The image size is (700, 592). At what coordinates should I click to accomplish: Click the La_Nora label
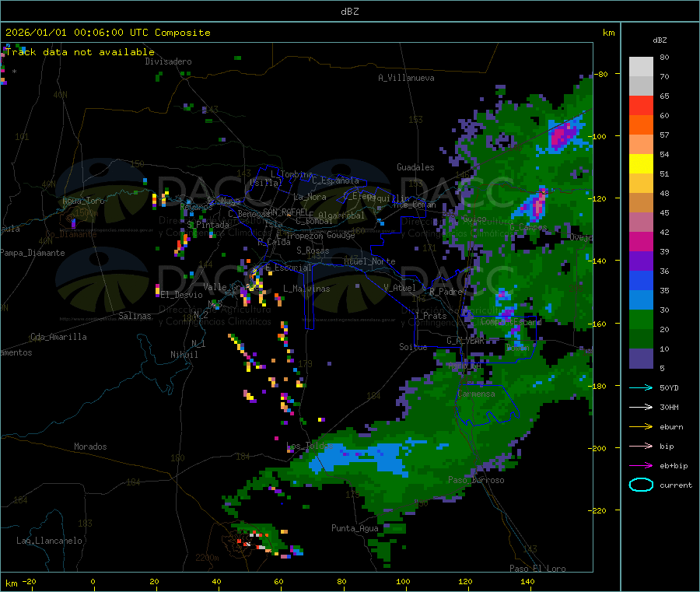click(x=310, y=197)
